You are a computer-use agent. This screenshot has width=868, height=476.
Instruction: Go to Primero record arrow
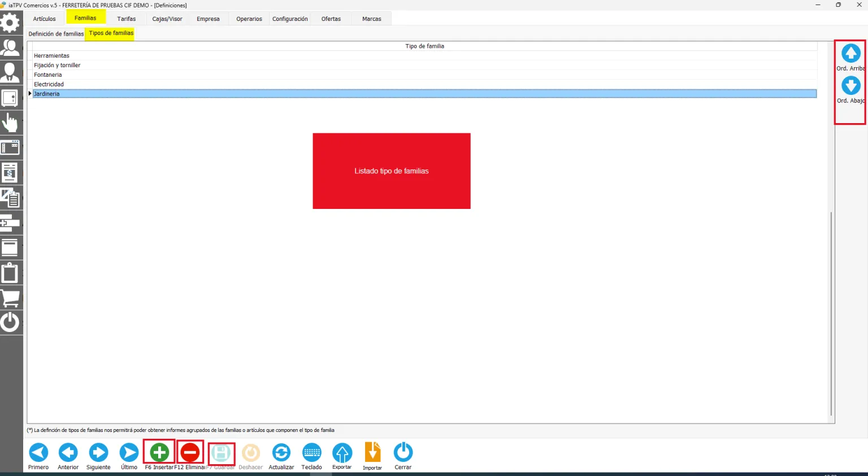point(38,452)
